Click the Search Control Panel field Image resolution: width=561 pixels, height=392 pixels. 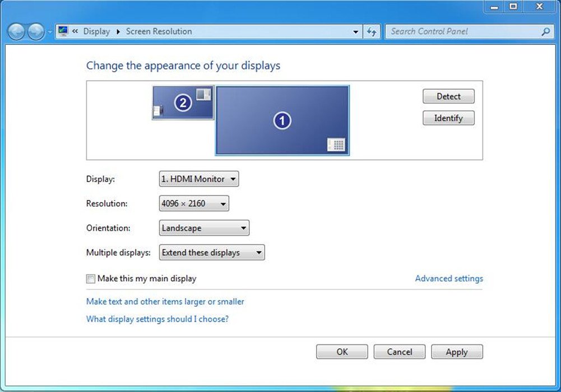(x=462, y=32)
